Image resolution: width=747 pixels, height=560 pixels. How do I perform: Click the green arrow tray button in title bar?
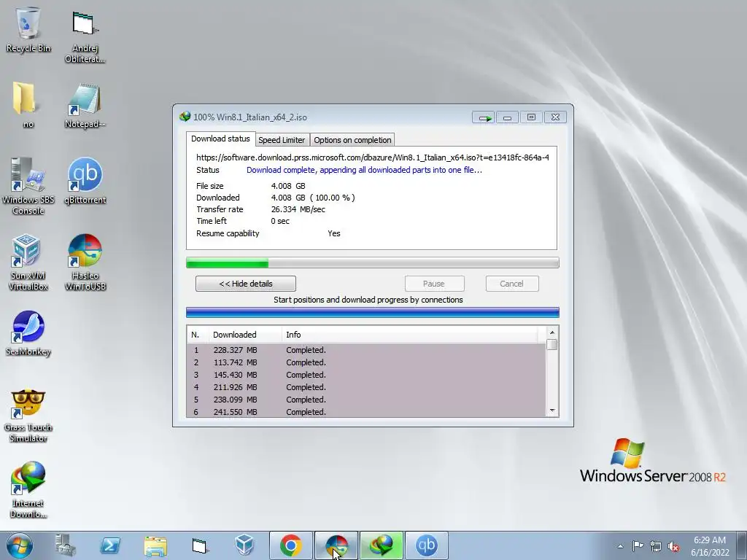pyautogui.click(x=484, y=117)
